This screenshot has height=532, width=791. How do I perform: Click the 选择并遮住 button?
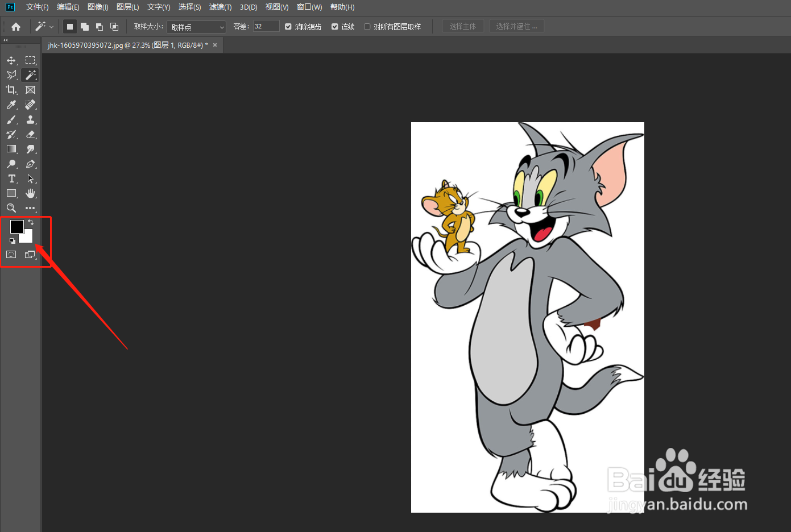(516, 26)
